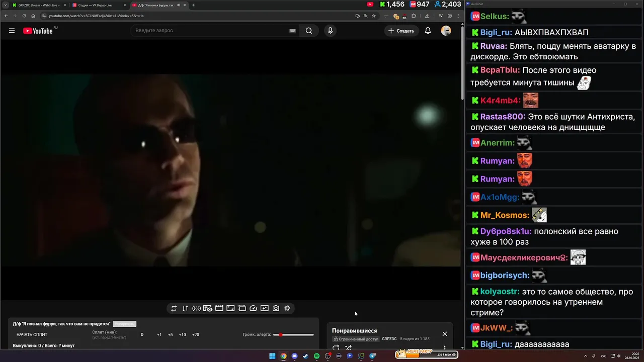Click the username 'Dy6po8sk1u' in chat window
Image resolution: width=644 pixels, height=362 pixels.
(505, 231)
